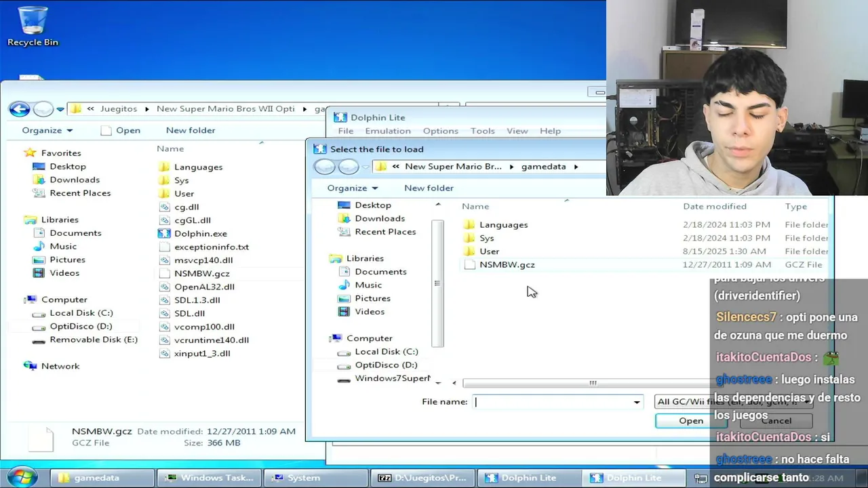Click Documents library icon in Explorer
The image size is (868, 488).
click(x=39, y=232)
